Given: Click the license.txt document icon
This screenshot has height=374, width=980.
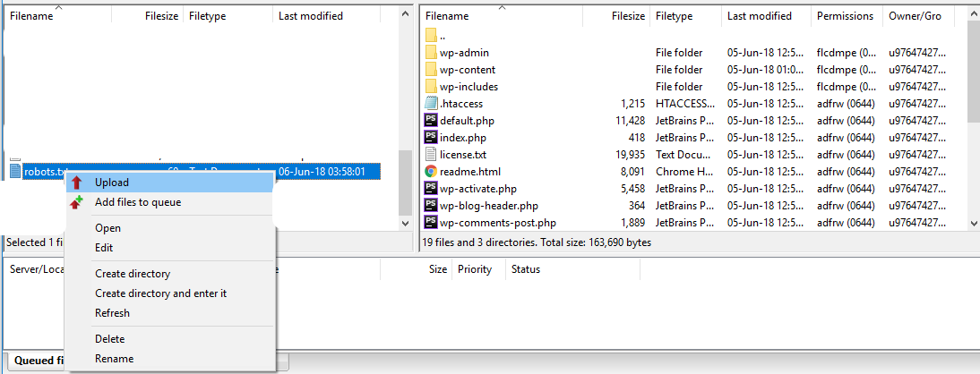Looking at the screenshot, I should (431, 154).
